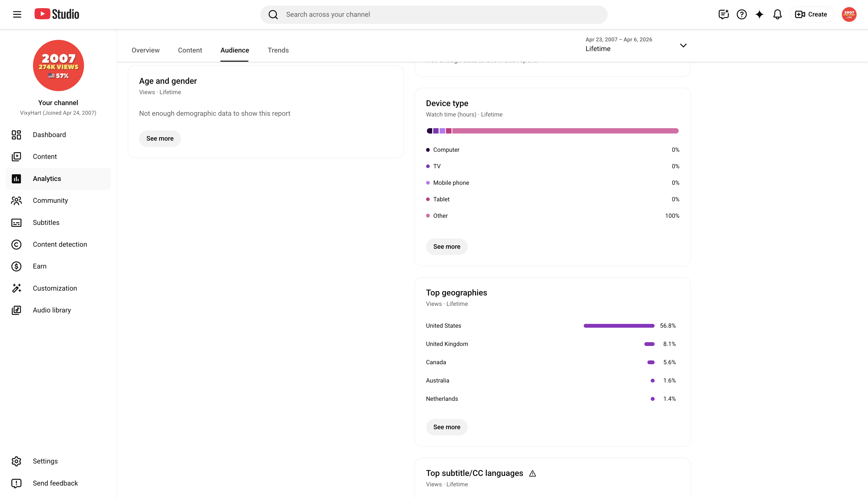
Task: Click the Computer legend color dot
Action: pyautogui.click(x=428, y=150)
